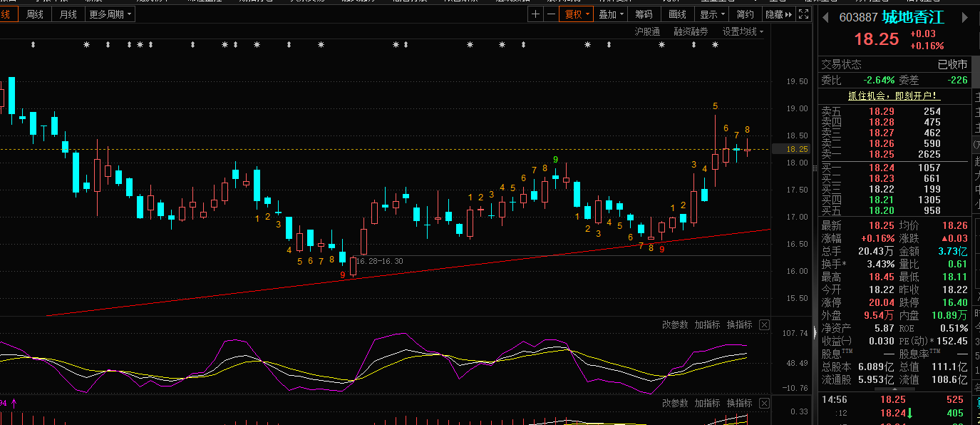This screenshot has width=980, height=425.
Task: Close the first indicator panel
Action: click(764, 325)
